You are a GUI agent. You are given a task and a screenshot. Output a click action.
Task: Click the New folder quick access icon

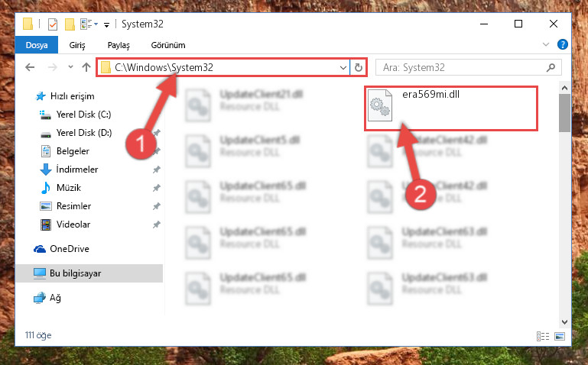point(70,24)
